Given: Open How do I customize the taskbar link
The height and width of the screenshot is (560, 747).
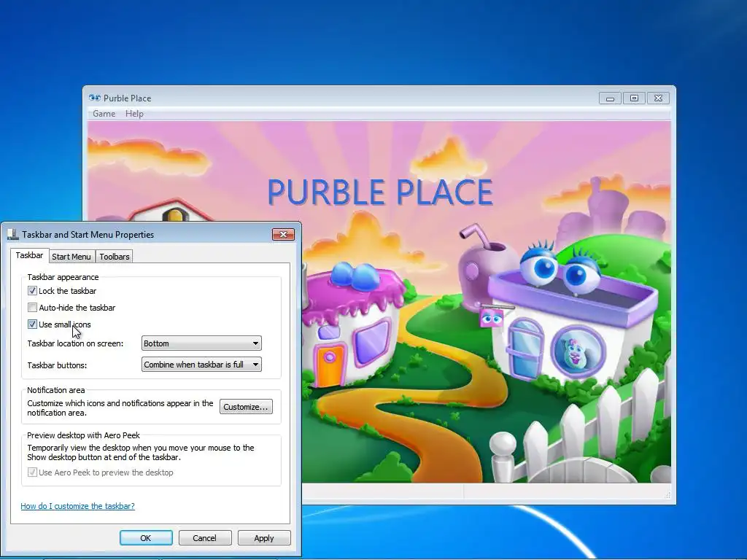Looking at the screenshot, I should [77, 506].
